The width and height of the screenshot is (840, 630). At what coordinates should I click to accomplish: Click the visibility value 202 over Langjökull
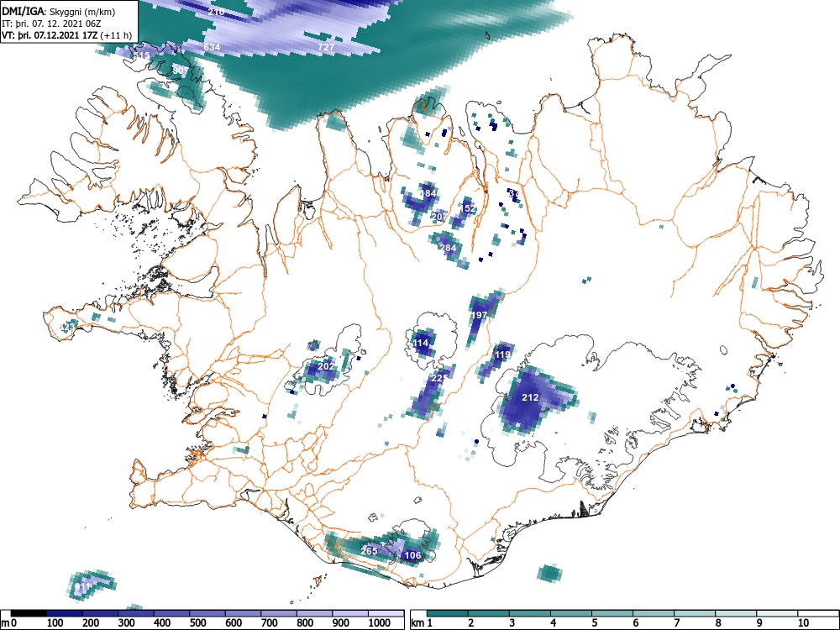click(x=326, y=366)
